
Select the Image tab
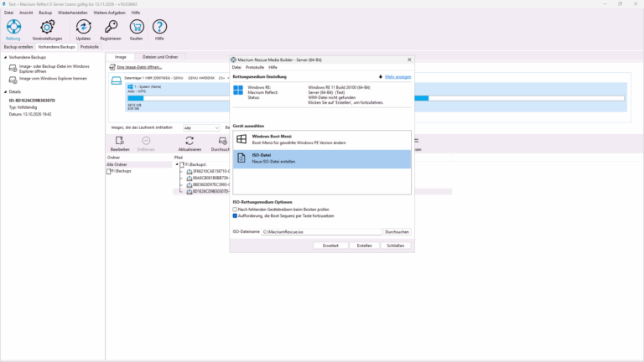(x=121, y=57)
